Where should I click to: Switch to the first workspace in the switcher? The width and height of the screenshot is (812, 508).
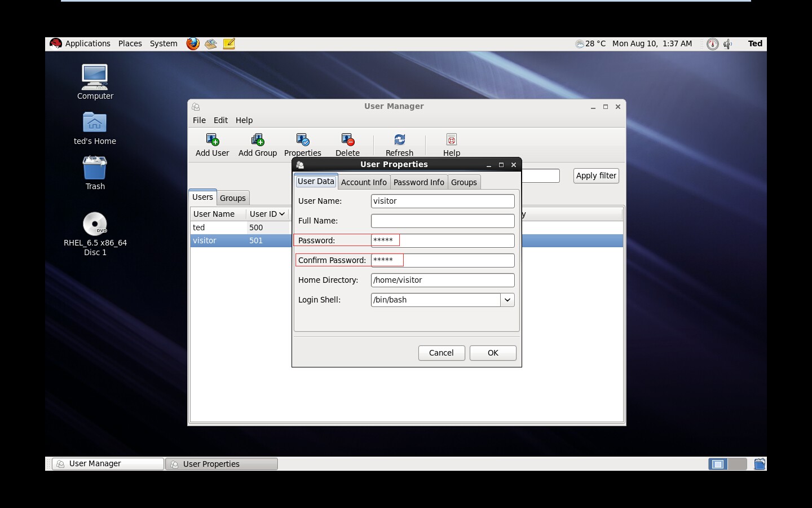tap(718, 464)
